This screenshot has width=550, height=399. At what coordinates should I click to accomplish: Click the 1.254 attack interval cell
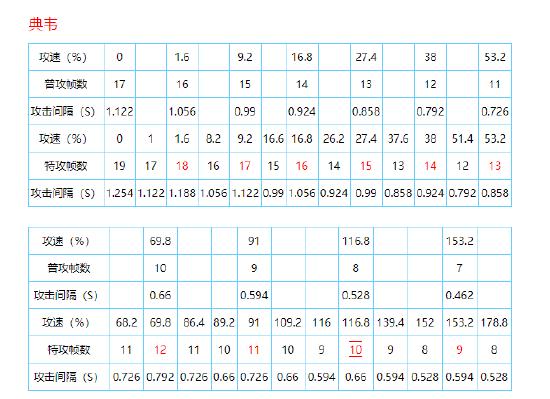(120, 193)
